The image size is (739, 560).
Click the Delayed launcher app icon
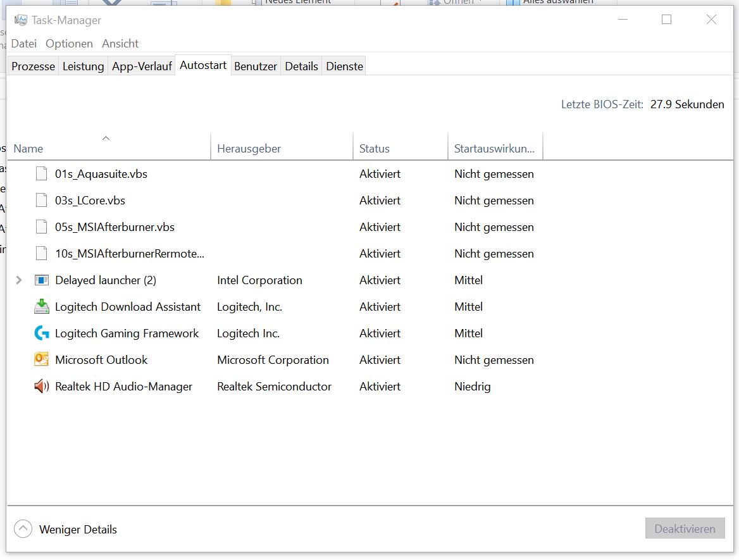click(x=42, y=280)
